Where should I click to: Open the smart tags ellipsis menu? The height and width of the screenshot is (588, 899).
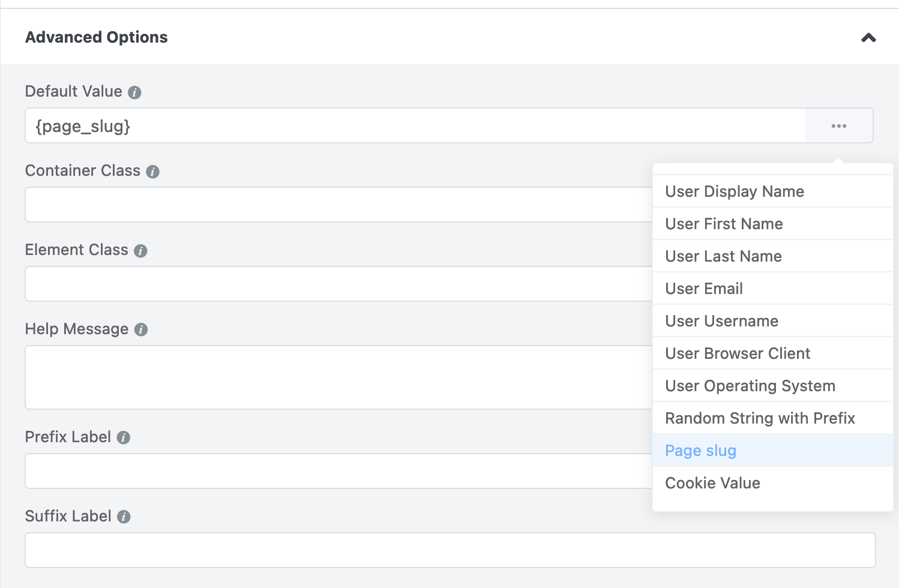tap(838, 126)
